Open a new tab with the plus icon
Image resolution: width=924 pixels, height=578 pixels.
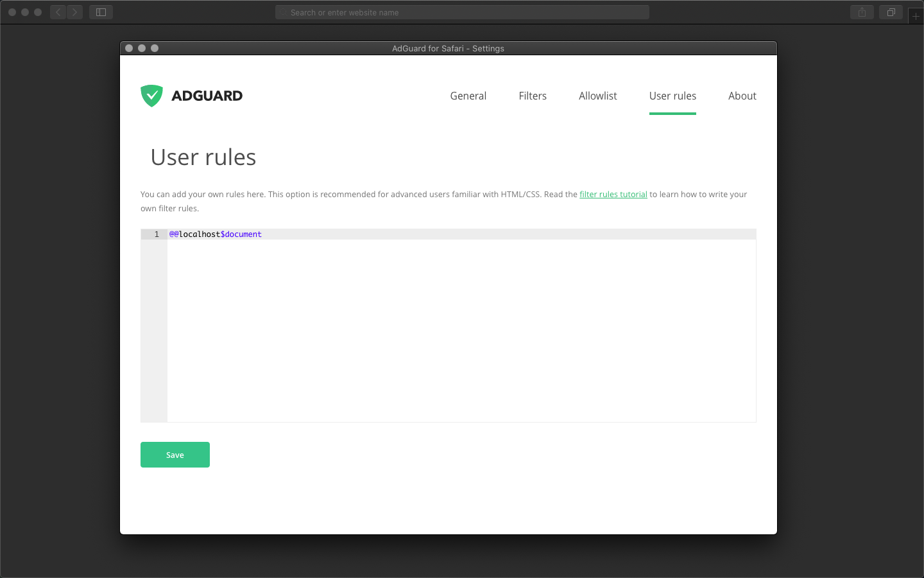[916, 15]
